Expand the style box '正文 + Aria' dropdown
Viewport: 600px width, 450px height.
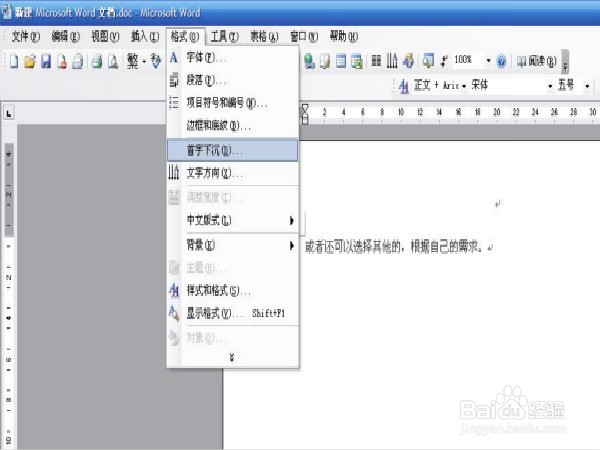tap(464, 86)
